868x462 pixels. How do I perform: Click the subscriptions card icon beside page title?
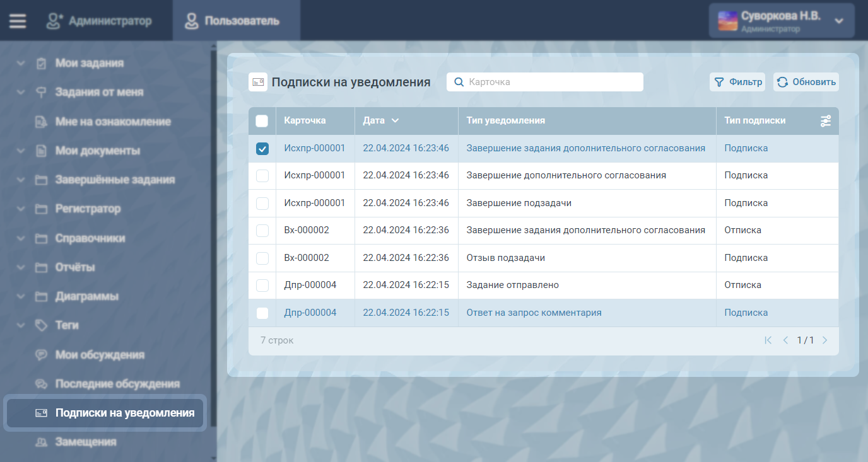pyautogui.click(x=257, y=82)
